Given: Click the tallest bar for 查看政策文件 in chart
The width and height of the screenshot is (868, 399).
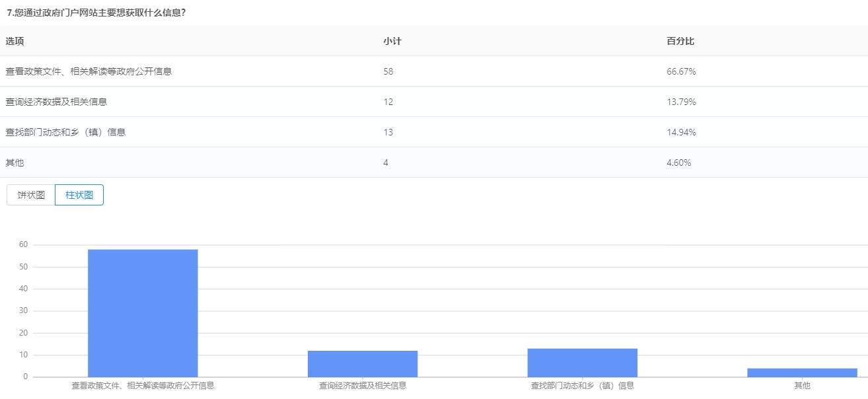Looking at the screenshot, I should pyautogui.click(x=143, y=313).
